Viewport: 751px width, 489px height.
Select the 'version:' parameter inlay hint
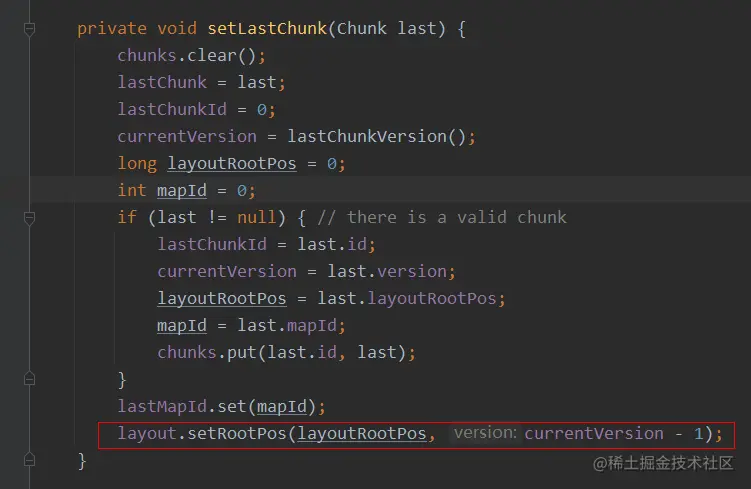485,433
